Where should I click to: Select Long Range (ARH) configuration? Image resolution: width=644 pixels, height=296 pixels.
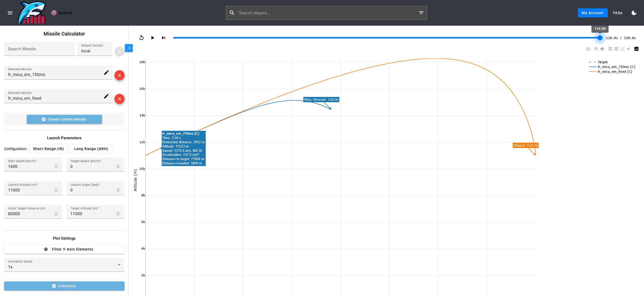91,149
